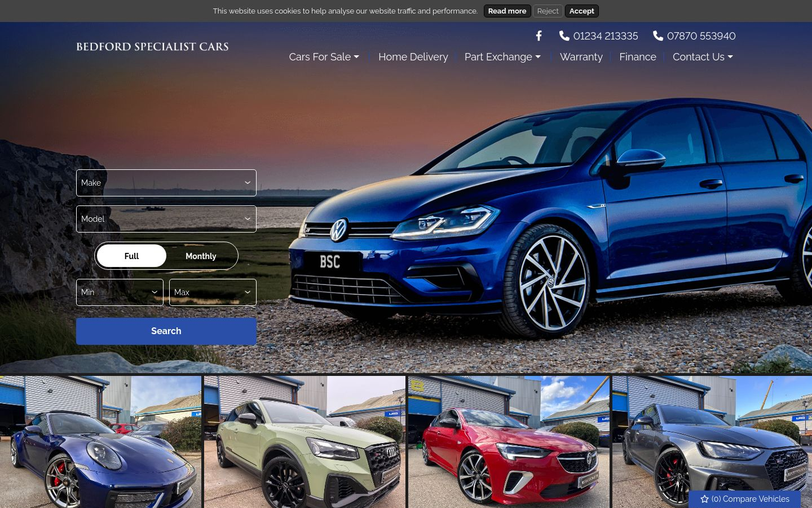Go to Home Delivery page
Viewport: 812px width, 508px height.
[x=413, y=57]
